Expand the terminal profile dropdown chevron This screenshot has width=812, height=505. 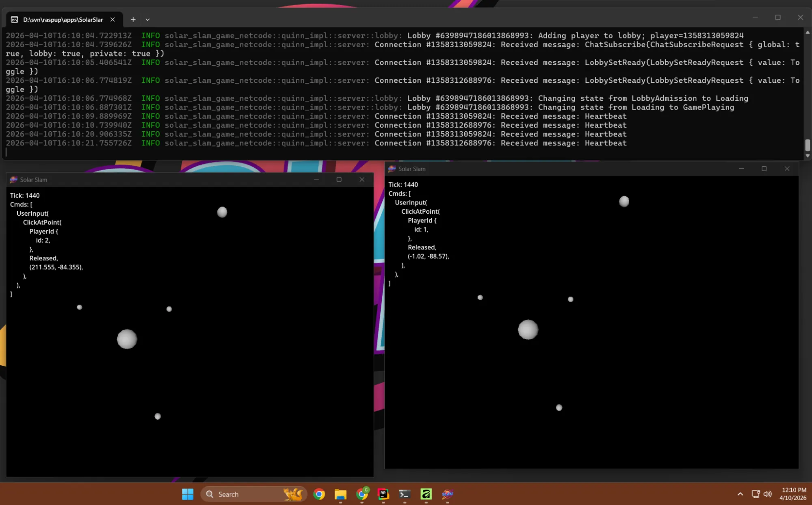pos(147,20)
